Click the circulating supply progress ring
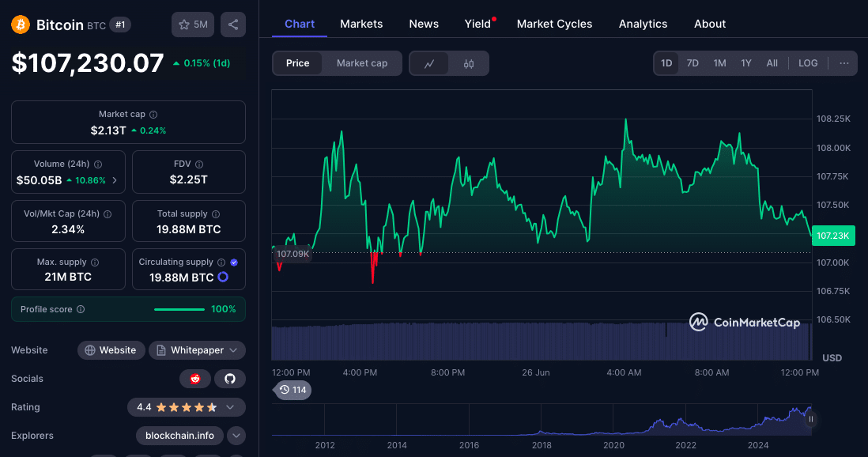868x457 pixels. point(223,277)
